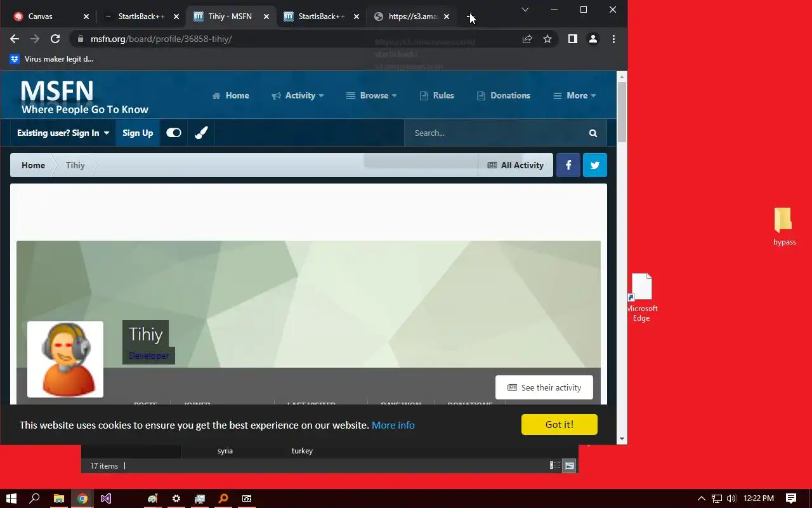This screenshot has height=508, width=812.
Task: Expand the Browse dropdown menu
Action: [x=372, y=95]
